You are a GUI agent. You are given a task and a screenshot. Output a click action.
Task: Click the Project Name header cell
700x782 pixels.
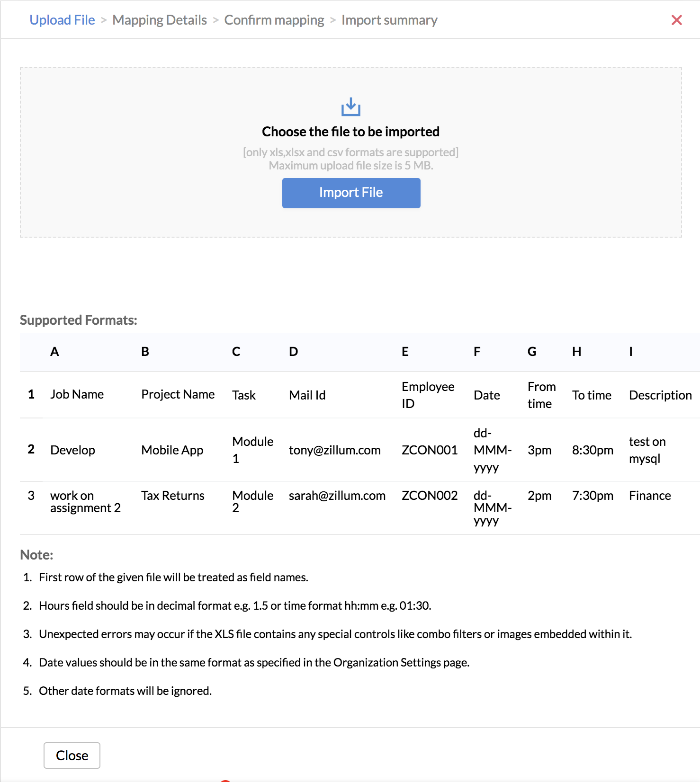tap(178, 394)
